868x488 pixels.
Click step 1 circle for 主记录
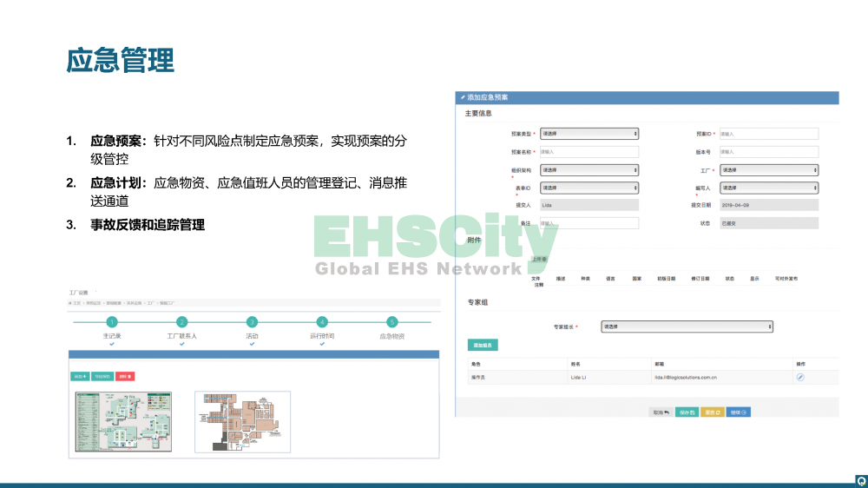112,321
